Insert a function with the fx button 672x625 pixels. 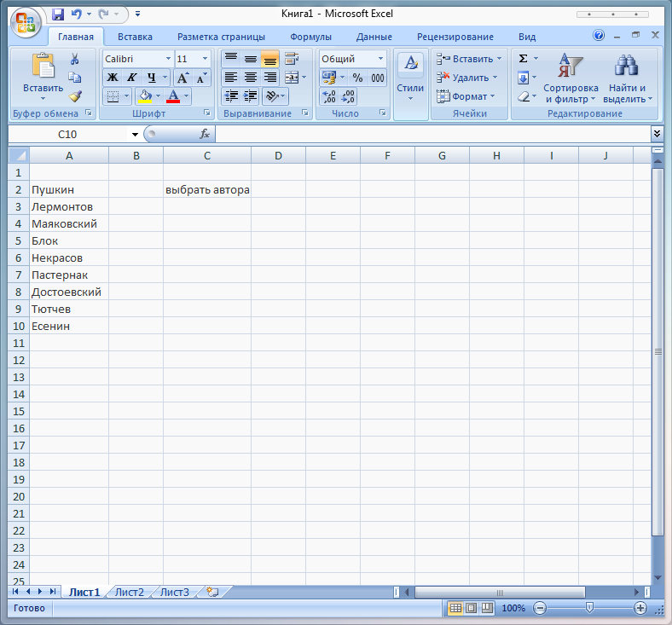pos(205,134)
